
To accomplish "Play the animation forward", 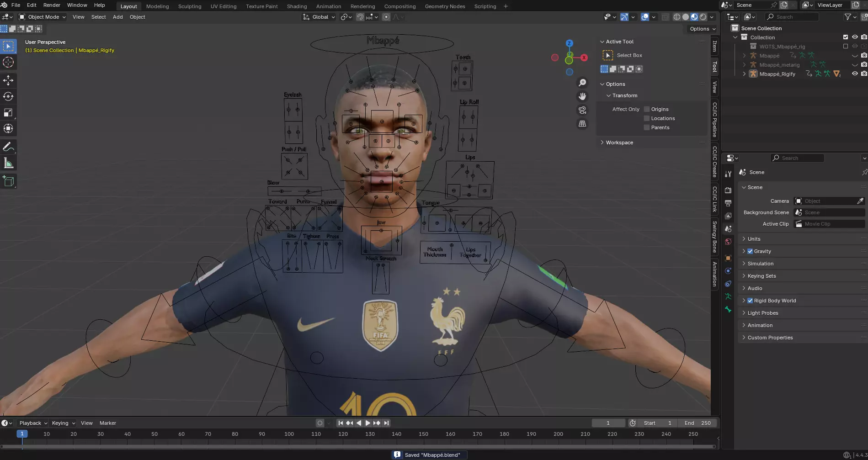I will (x=367, y=423).
